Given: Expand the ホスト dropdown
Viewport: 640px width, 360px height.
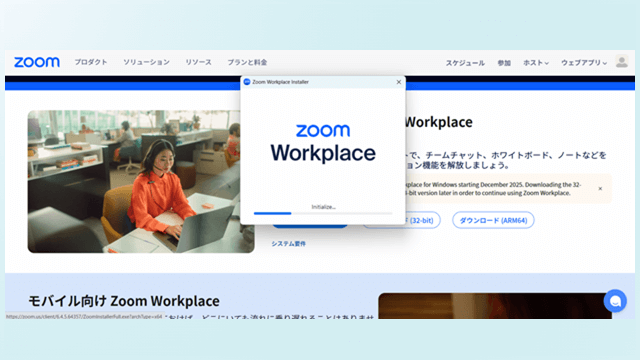Looking at the screenshot, I should [x=536, y=63].
